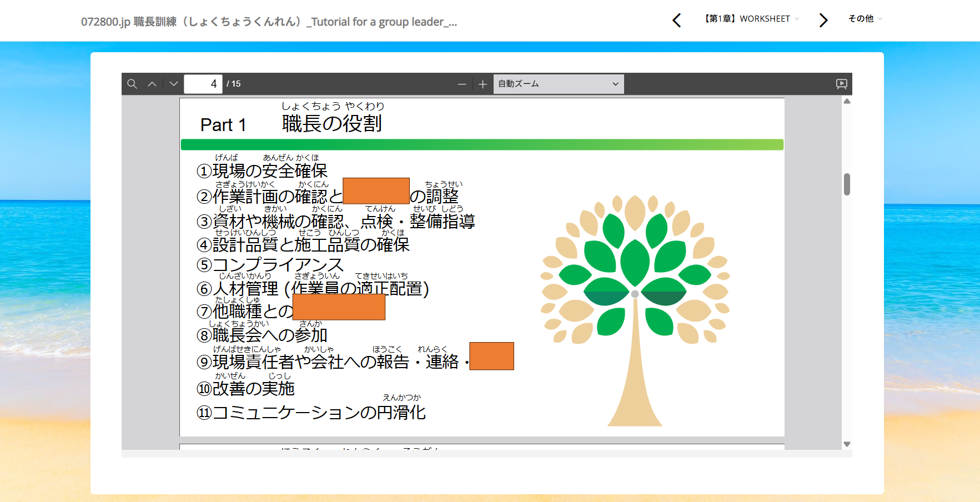Screen dimensions: 980x502
Task: Click the orange box after 作業計画の確認と
Action: [376, 190]
